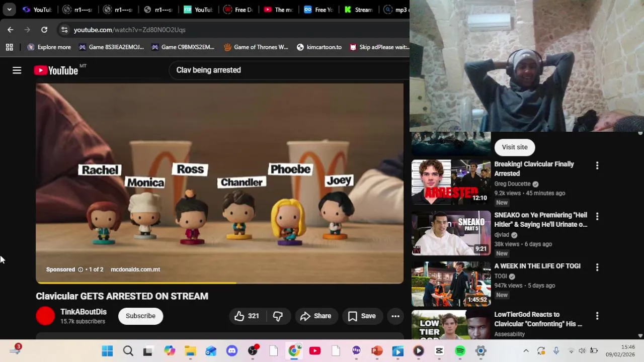This screenshot has height=362, width=644.
Task: Switch to the Stream tab
Action: pos(359,10)
